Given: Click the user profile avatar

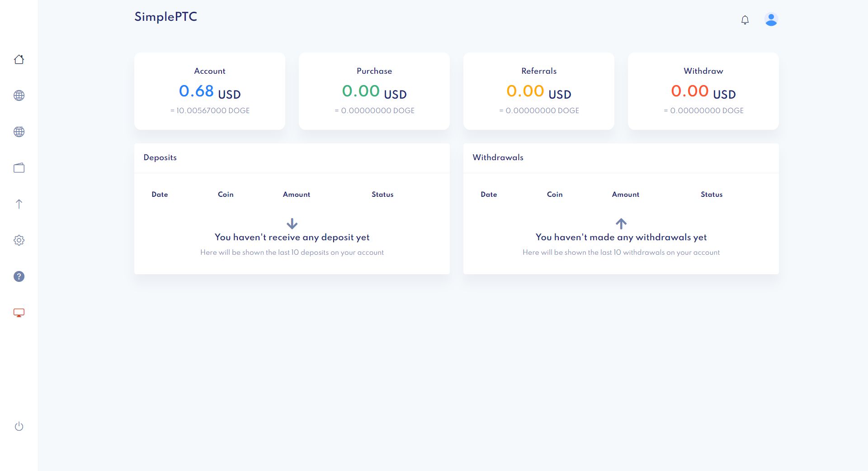Looking at the screenshot, I should [x=771, y=19].
